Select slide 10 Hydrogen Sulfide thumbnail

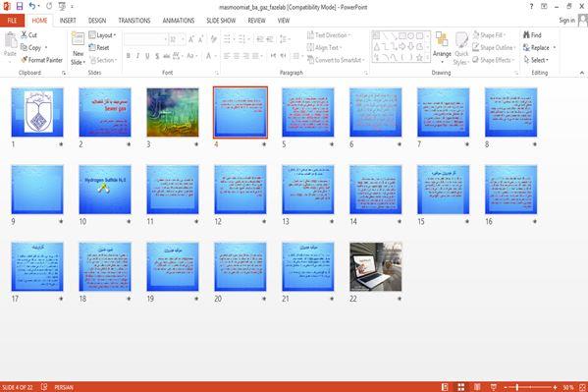[105, 190]
